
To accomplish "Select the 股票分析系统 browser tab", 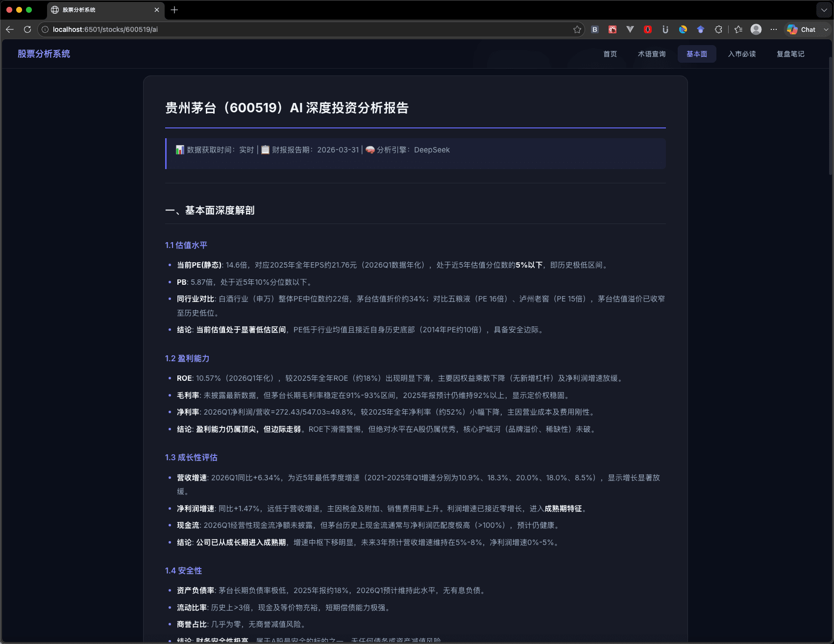I will point(105,10).
